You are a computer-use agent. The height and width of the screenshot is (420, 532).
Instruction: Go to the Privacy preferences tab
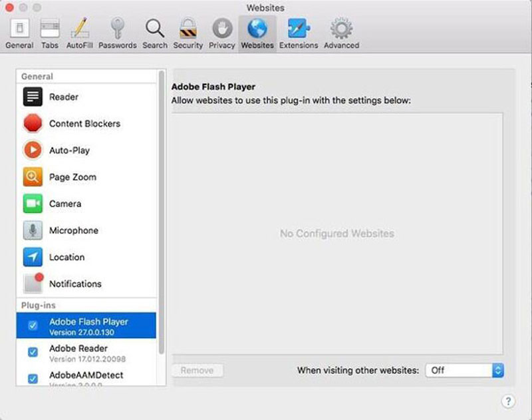[221, 33]
